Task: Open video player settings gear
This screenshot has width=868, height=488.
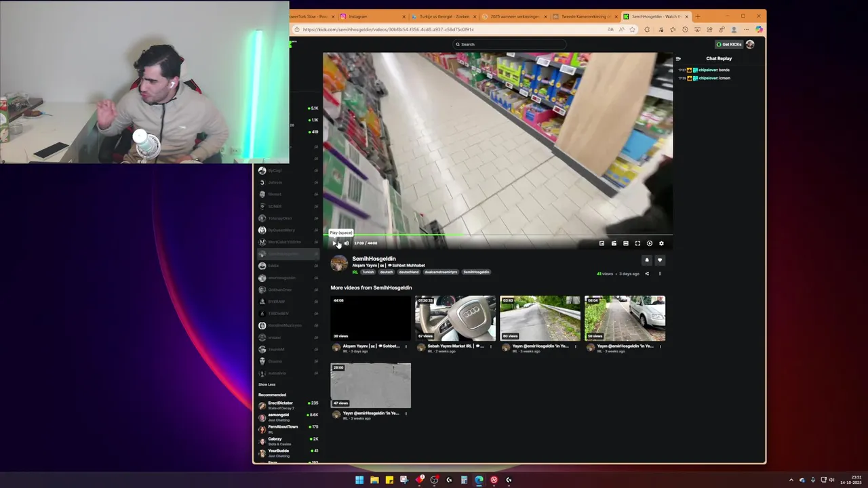Action: 661,243
